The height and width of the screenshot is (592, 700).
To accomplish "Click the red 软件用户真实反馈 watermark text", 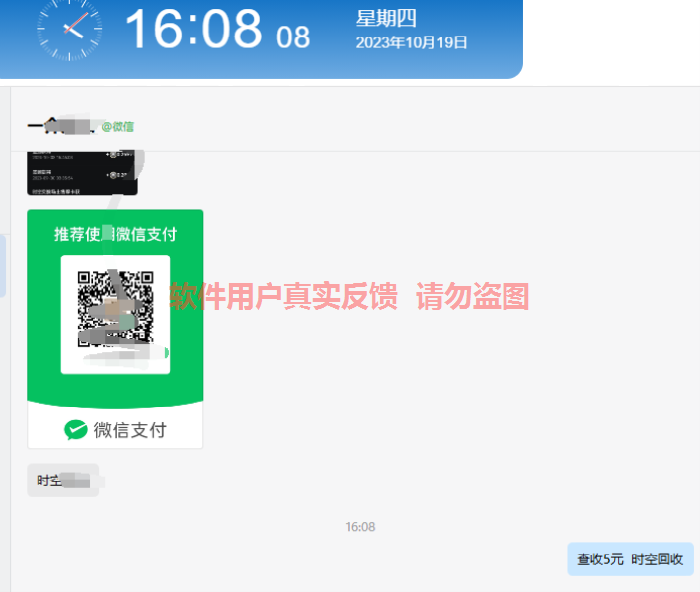I will click(283, 296).
